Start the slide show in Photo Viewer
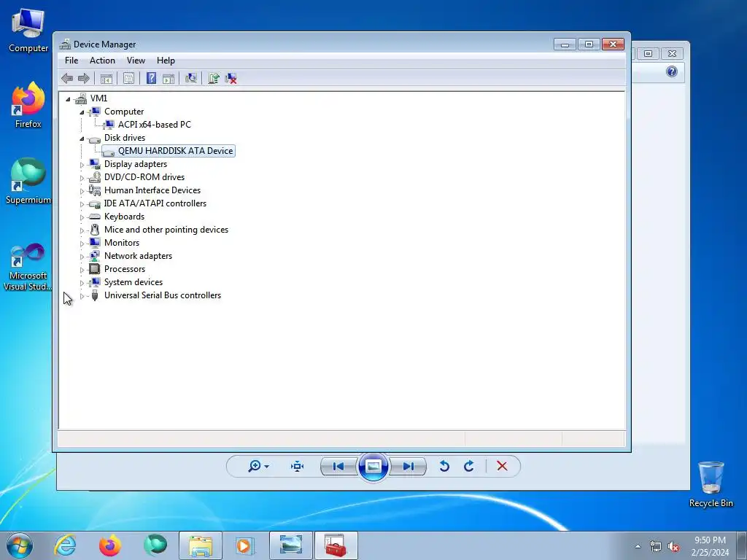The image size is (747, 560). click(x=373, y=466)
